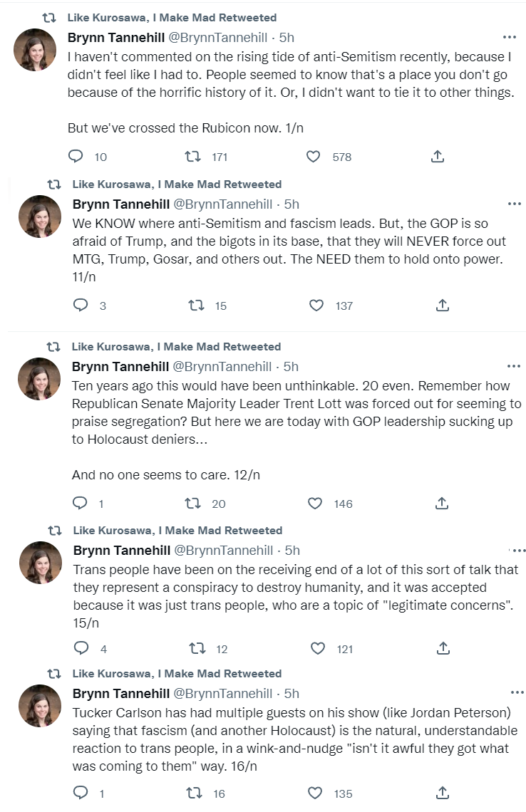Like the 15/n tweet with 121 likes

tap(315, 647)
